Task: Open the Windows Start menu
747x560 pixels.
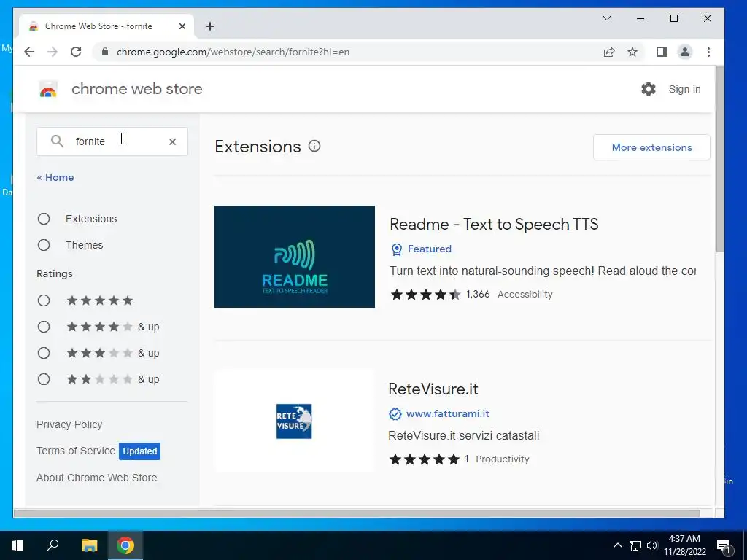Action: (18, 545)
